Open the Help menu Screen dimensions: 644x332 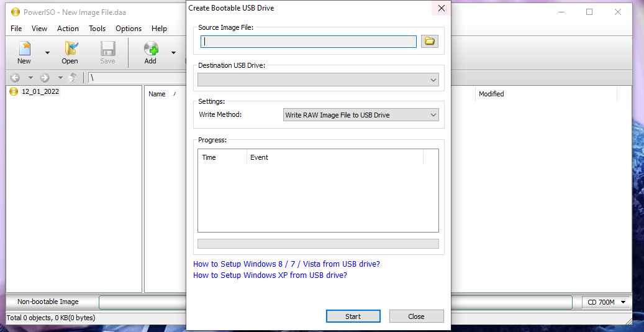click(x=160, y=29)
